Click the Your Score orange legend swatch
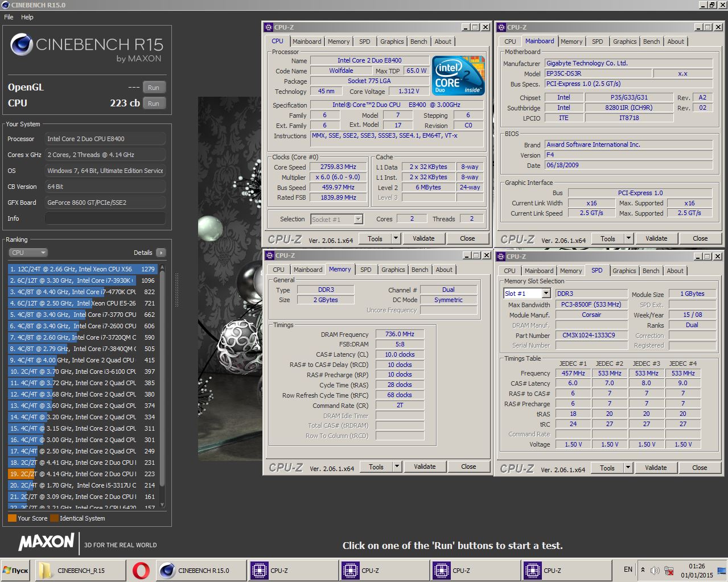 pos(12,518)
